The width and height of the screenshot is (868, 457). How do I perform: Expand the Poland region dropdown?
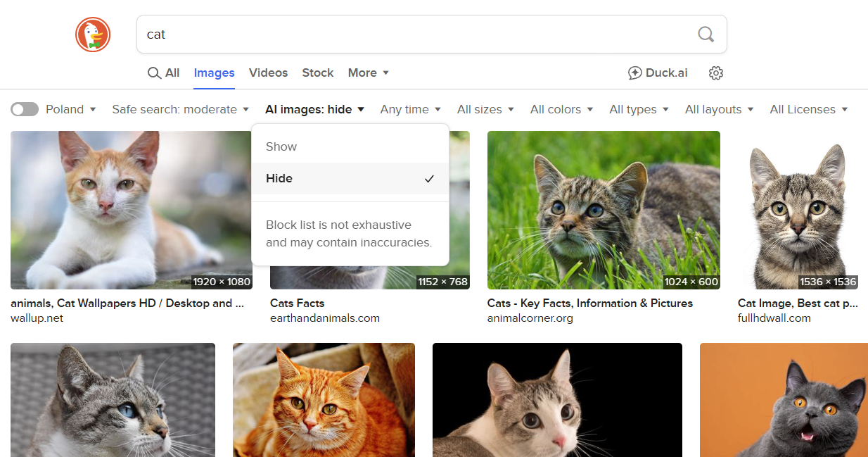click(x=71, y=109)
